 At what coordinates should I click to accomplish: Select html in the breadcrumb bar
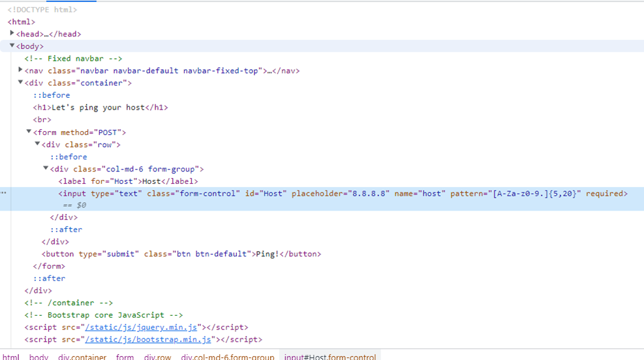pos(11,357)
